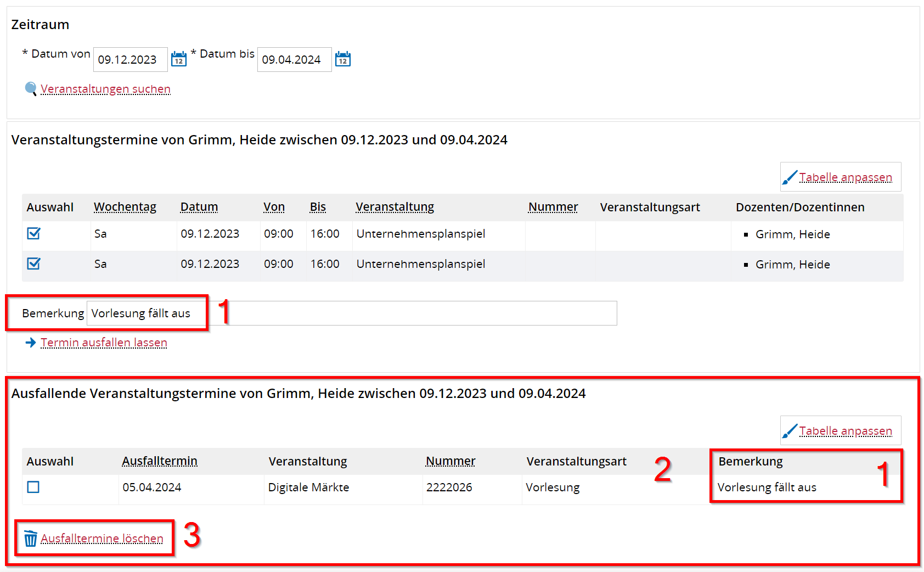Click the Vorlesung type cell
This screenshot has height=572, width=924.
pyautogui.click(x=553, y=487)
